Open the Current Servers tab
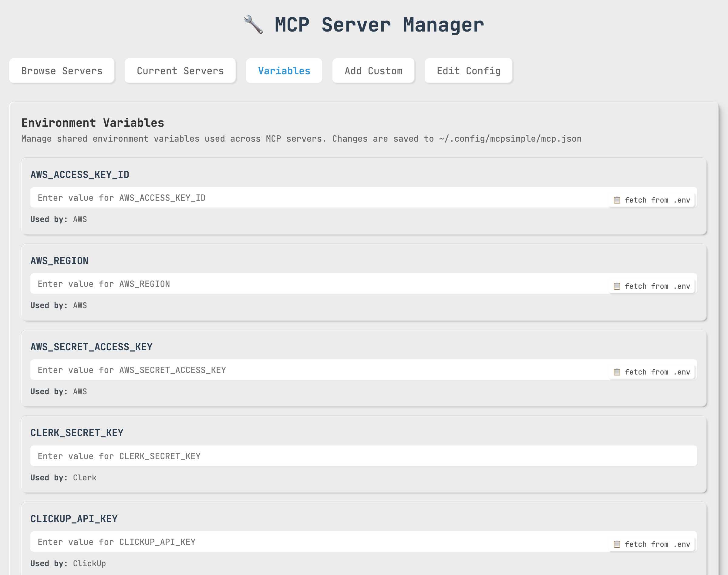 point(180,71)
